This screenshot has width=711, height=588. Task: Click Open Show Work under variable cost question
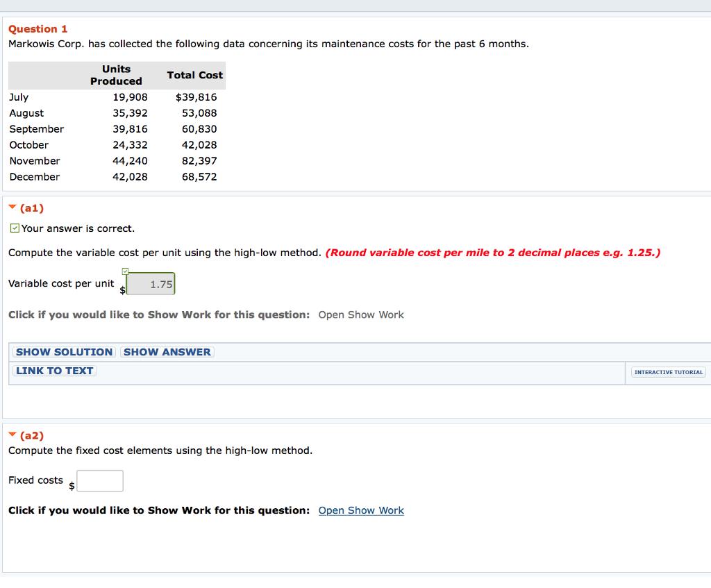(x=360, y=314)
